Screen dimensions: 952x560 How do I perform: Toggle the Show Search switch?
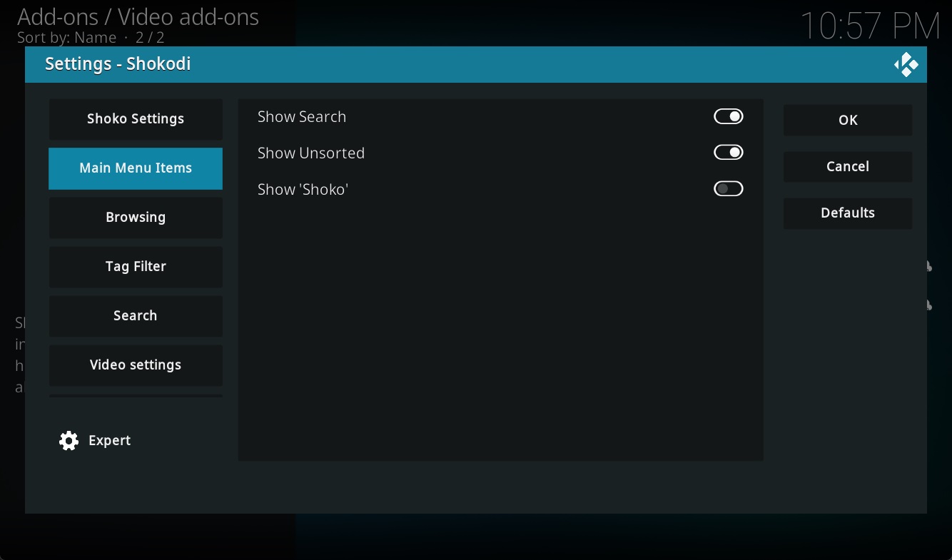[729, 116]
